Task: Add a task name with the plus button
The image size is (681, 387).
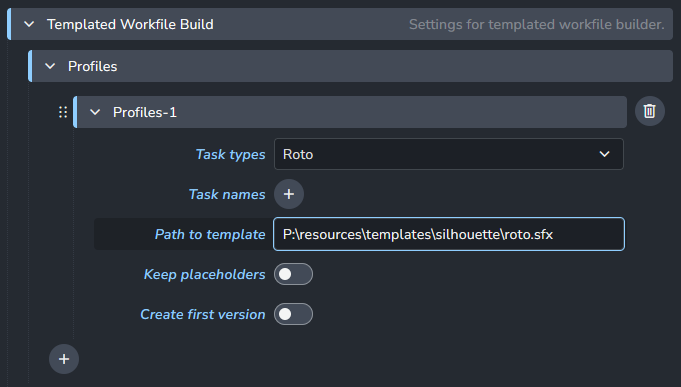Action: click(289, 194)
